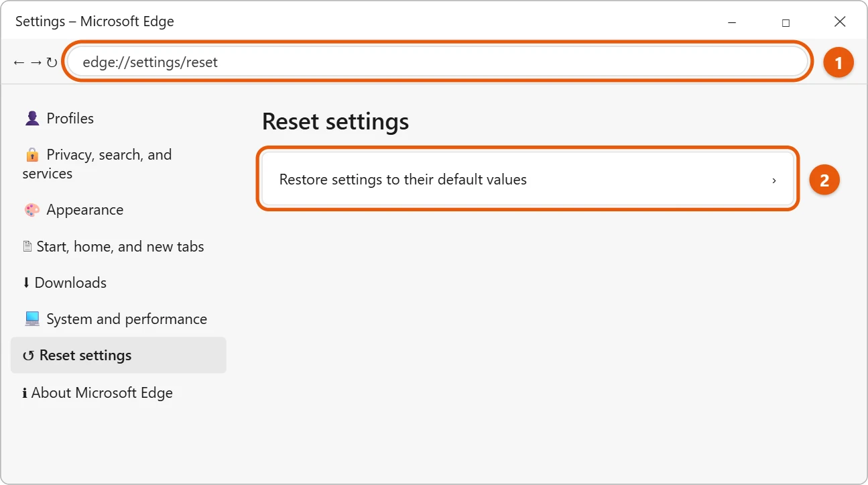868x485 pixels.
Task: Open the Downloads settings
Action: (x=119, y=283)
